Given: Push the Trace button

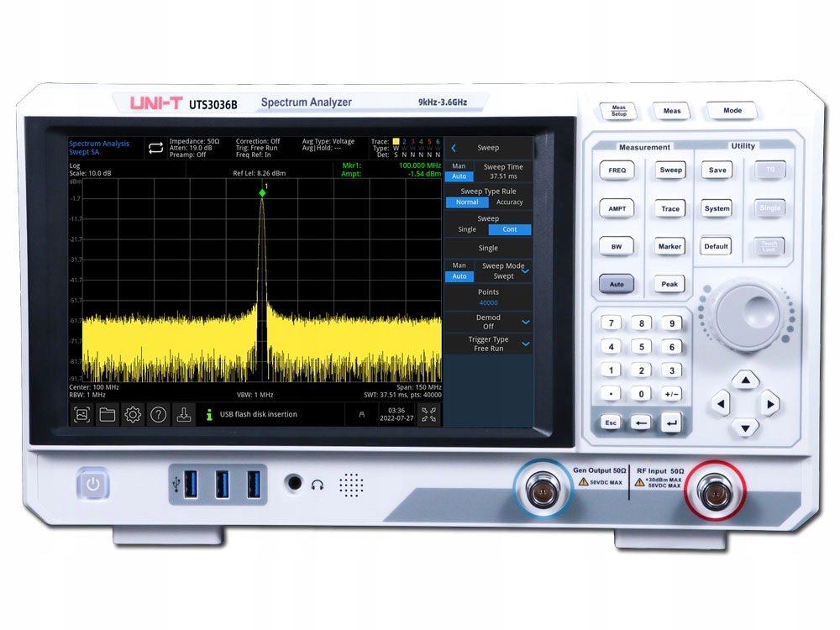Looking at the screenshot, I should point(670,208).
